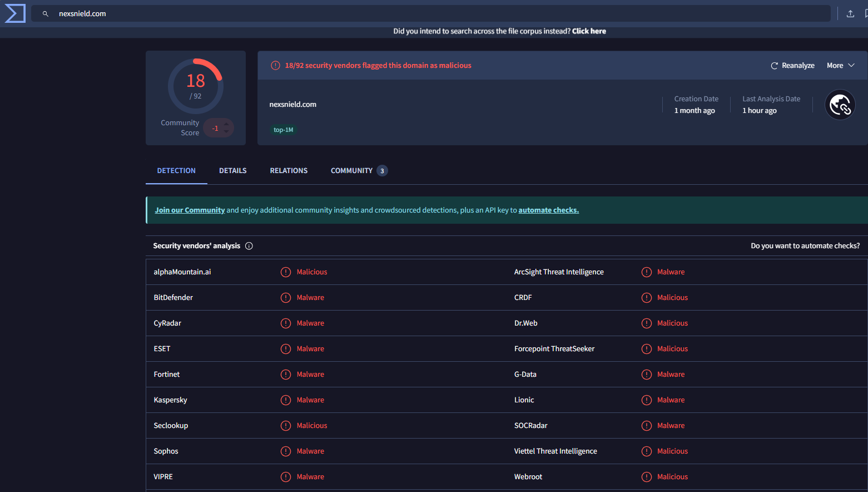Click the VirusTotal sigma logo
868x492 pixels.
pos(15,13)
